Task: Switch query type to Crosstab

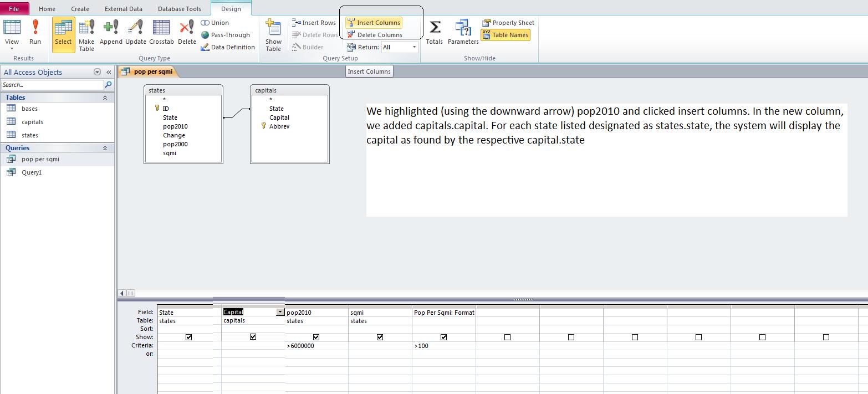Action: tap(161, 33)
